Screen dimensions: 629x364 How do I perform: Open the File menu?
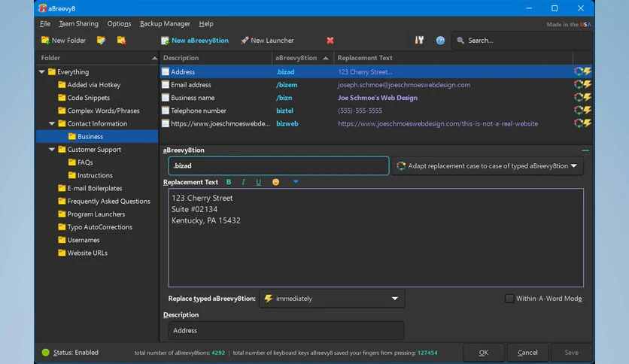tap(45, 23)
